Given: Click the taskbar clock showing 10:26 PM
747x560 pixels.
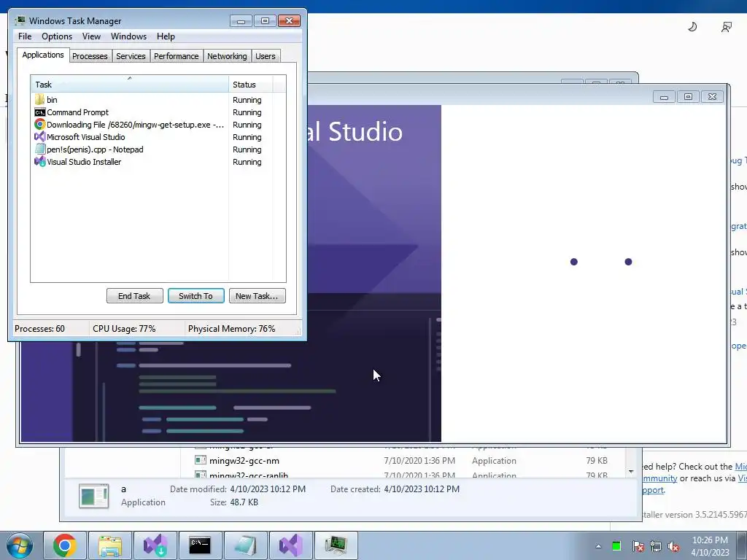Looking at the screenshot, I should pos(710,546).
